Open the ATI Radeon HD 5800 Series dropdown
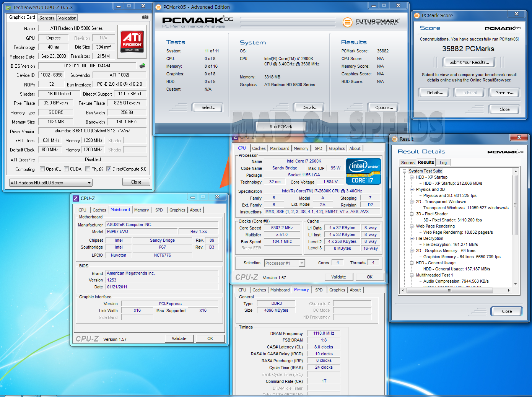Viewport: 532px width, 397px height. (51, 183)
